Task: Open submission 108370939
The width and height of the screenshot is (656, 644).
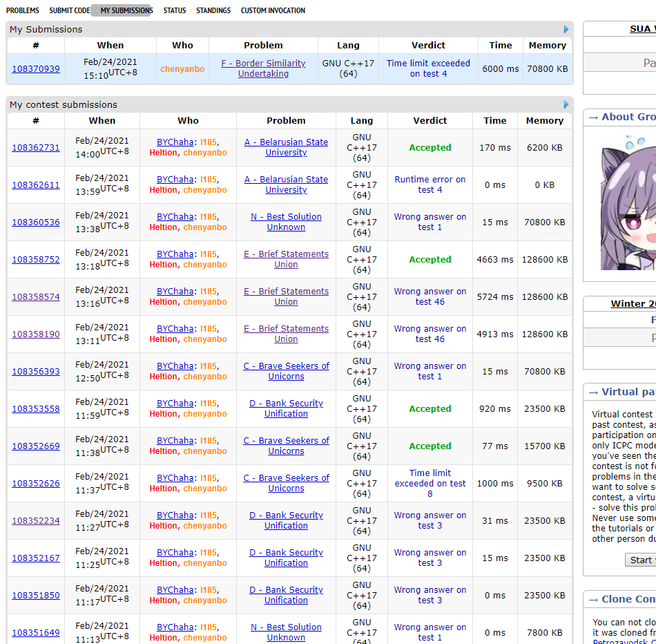Action: (x=36, y=68)
